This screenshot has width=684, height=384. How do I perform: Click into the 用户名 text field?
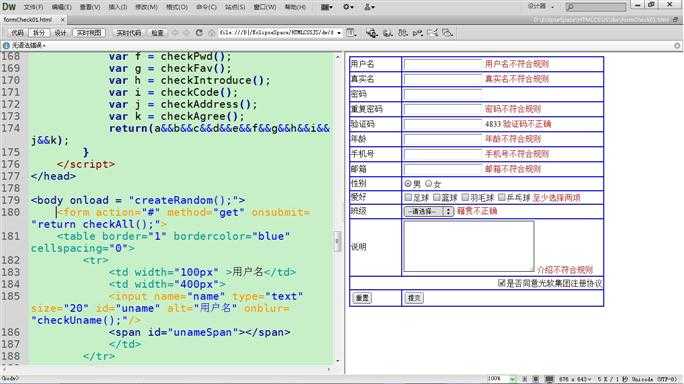pyautogui.click(x=443, y=64)
